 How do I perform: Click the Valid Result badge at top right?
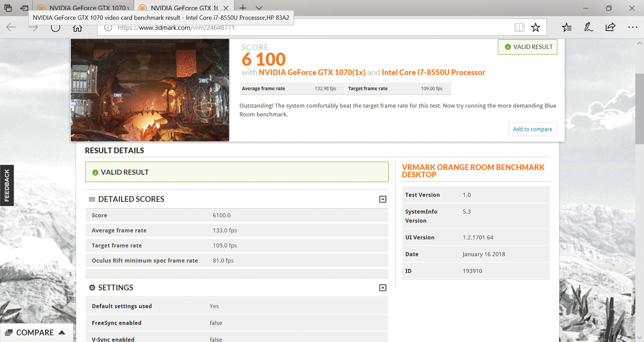528,47
